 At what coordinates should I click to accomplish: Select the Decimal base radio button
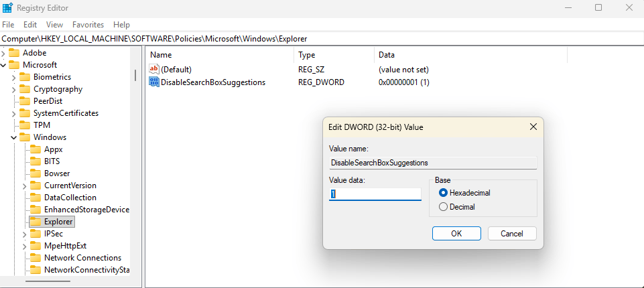[443, 207]
